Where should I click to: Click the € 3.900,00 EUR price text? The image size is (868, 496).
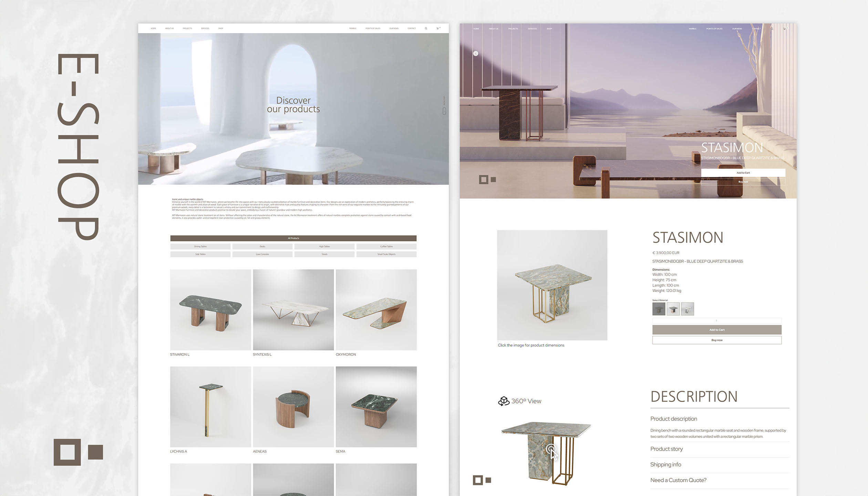click(666, 253)
